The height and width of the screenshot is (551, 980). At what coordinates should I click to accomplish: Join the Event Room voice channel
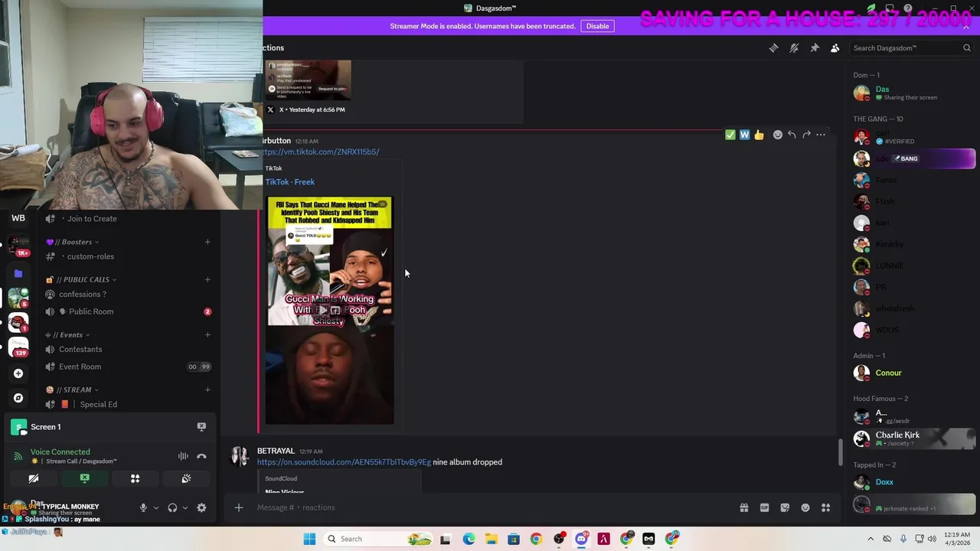point(128,367)
